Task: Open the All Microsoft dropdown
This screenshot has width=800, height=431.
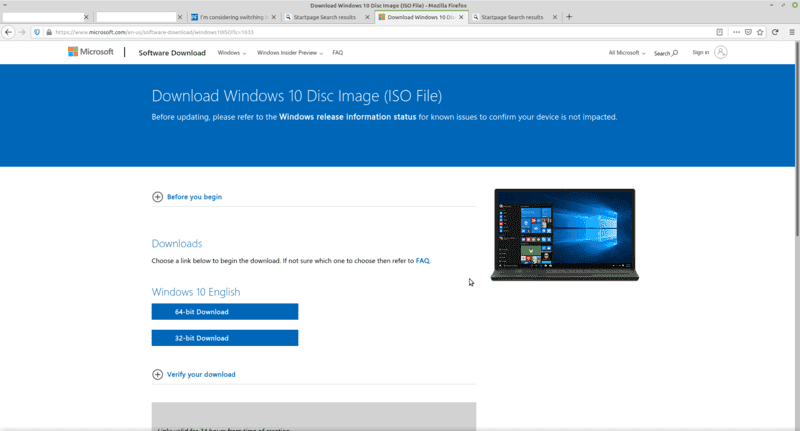Action: click(x=627, y=53)
